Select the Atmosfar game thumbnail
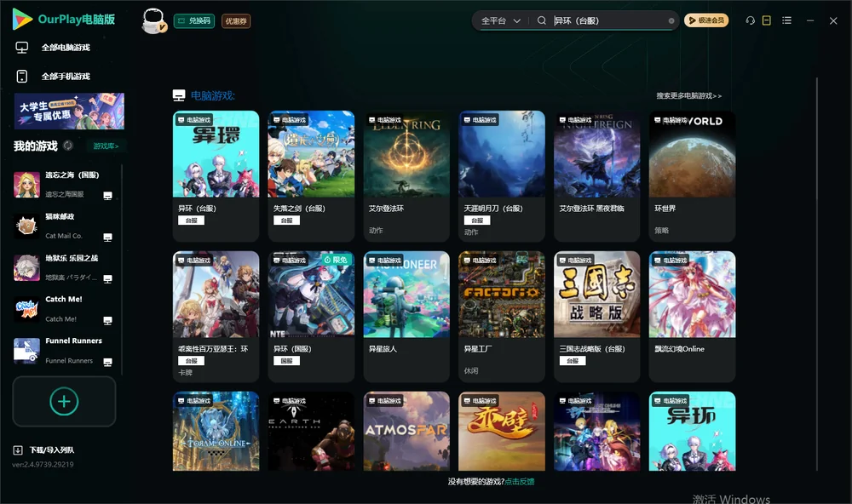852x504 pixels. (x=406, y=432)
